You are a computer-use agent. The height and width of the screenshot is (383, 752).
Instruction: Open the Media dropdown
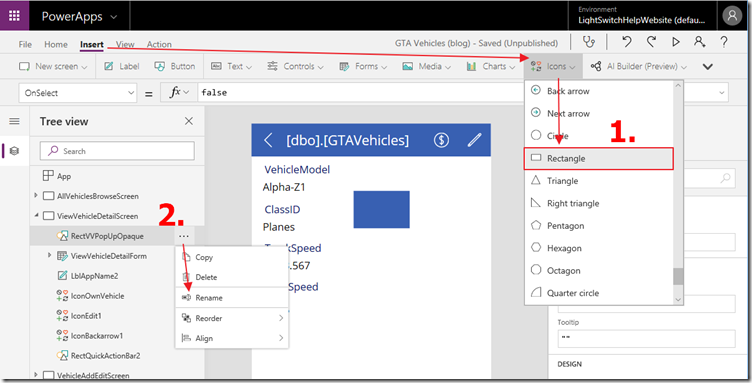pos(427,67)
